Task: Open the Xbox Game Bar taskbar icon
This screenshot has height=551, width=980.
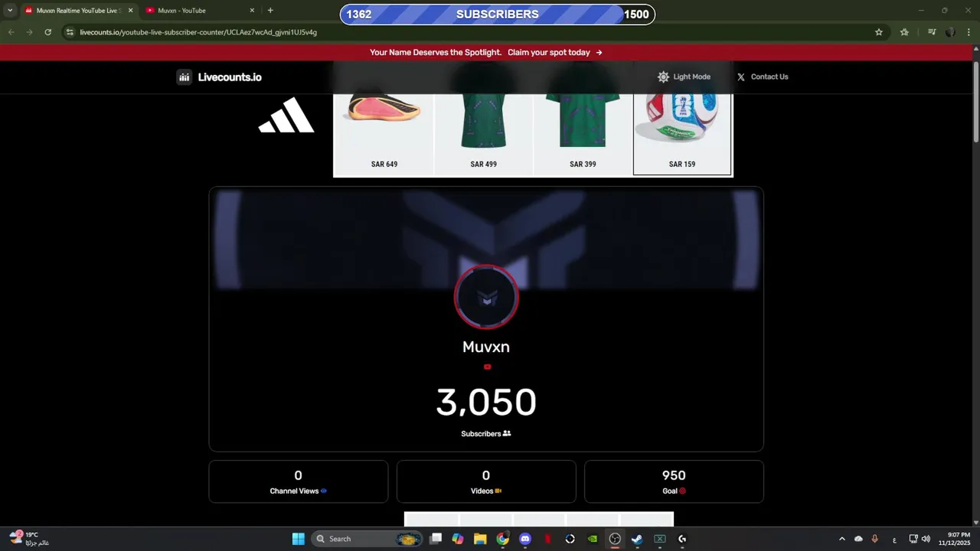Action: [x=659, y=539]
